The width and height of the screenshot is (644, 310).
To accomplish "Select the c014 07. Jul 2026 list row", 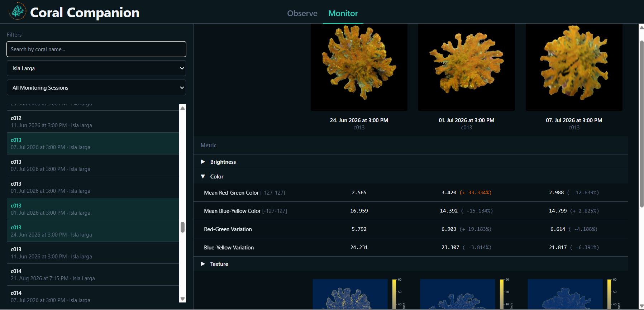I will 93,294.
